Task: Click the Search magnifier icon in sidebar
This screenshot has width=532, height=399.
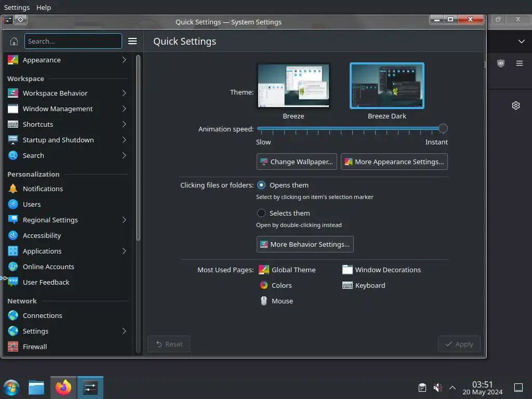Action: click(13, 156)
